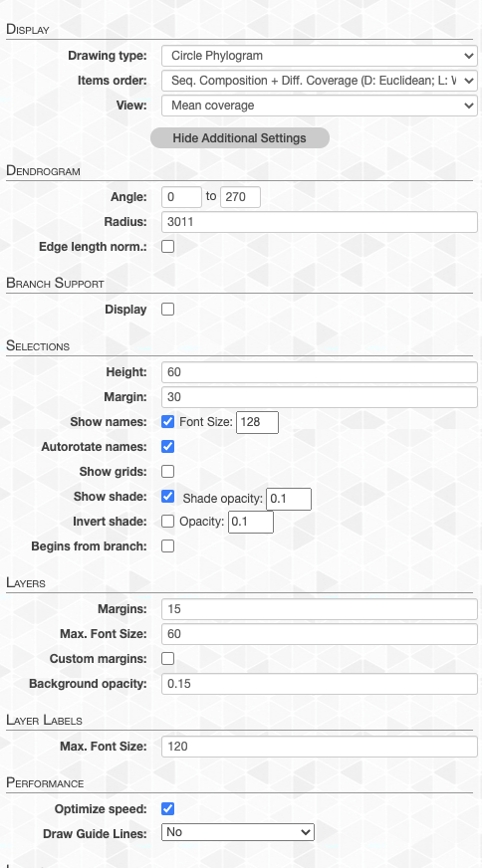Click the starting Angle field showing 0
This screenshot has height=868, width=482.
pyautogui.click(x=181, y=197)
